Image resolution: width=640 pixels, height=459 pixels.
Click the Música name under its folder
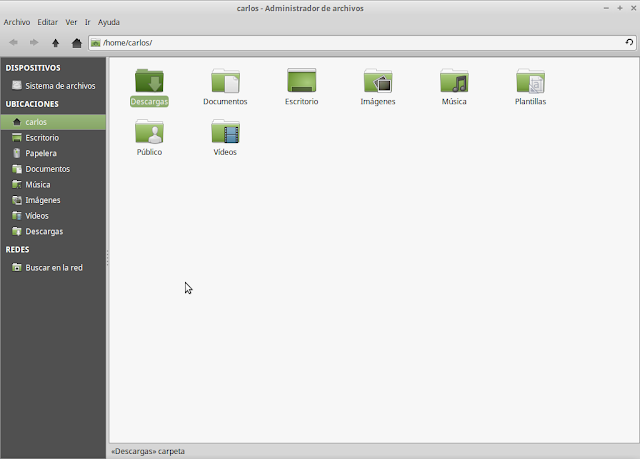(454, 101)
